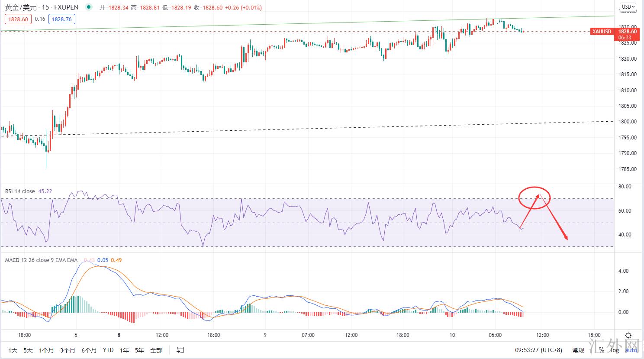Click the 1800.00 price axis label
644x359 pixels.
pos(628,122)
